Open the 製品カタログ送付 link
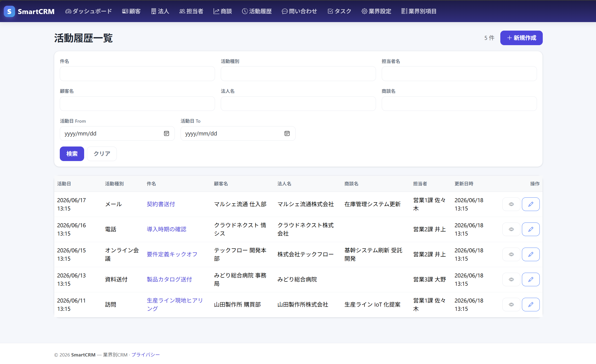 169,279
